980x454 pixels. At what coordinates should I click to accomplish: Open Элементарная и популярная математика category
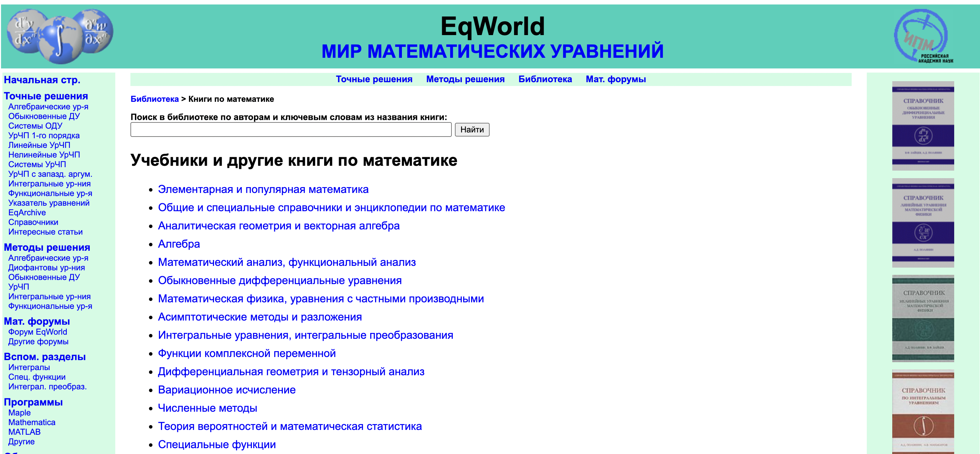(x=263, y=190)
